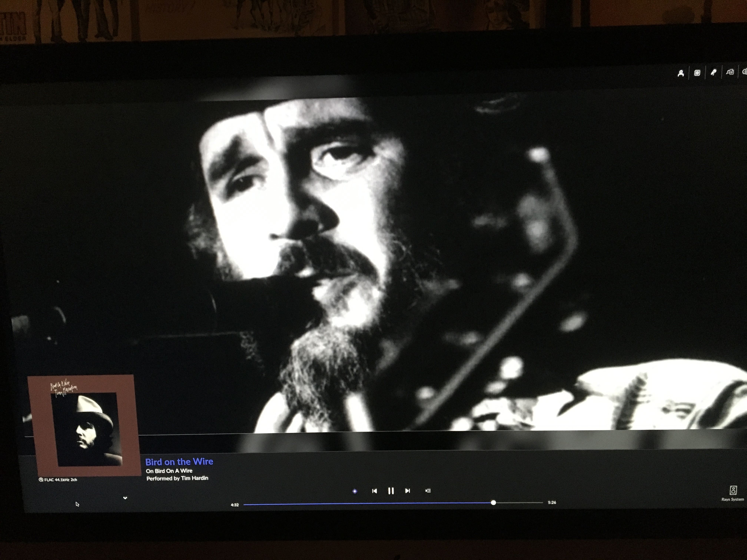The height and width of the screenshot is (560, 747).
Task: Open the signal path quality icon
Action: click(41, 480)
